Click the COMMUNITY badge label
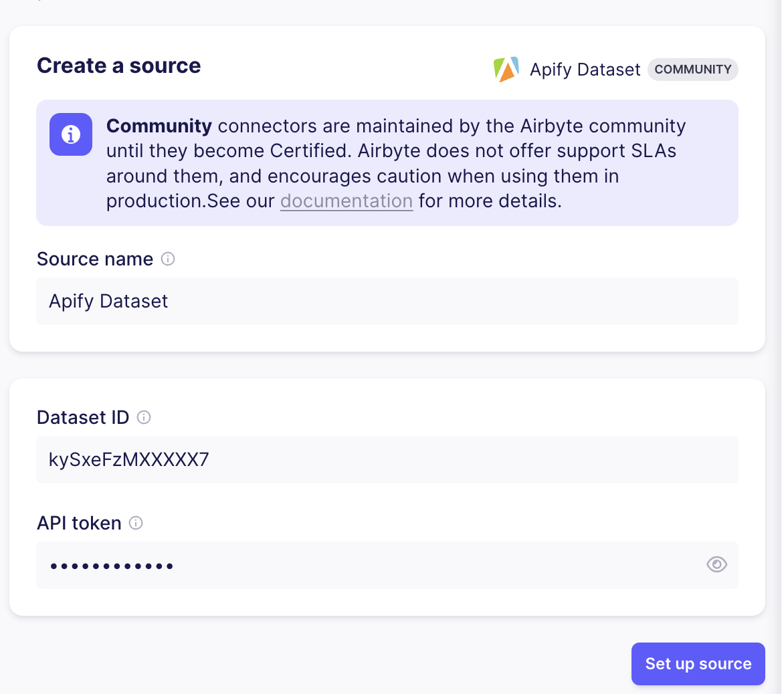This screenshot has height=694, width=784. [x=692, y=70]
